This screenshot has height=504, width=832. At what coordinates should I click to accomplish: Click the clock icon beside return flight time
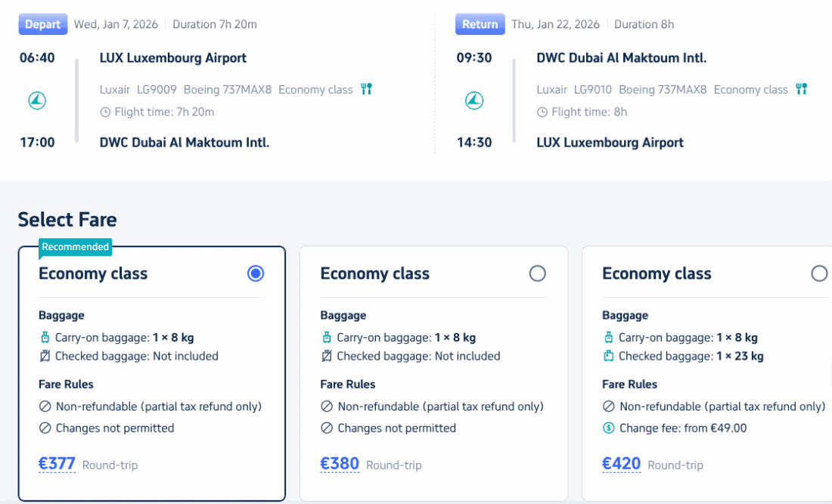[542, 112]
